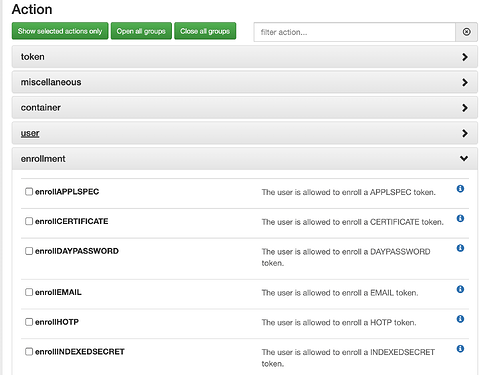Open info icon beside enrollDAYPASSWORD description
The width and height of the screenshot is (480, 375).
[x=460, y=248]
